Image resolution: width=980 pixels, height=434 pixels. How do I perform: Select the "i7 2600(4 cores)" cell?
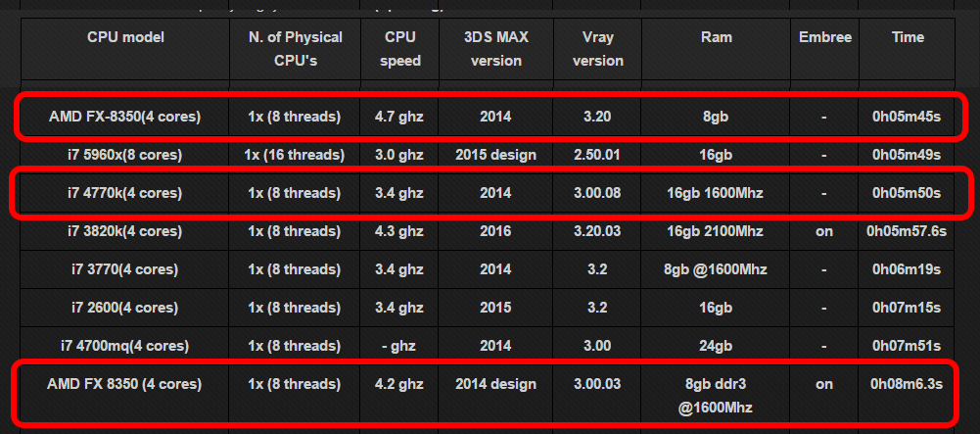coord(125,309)
